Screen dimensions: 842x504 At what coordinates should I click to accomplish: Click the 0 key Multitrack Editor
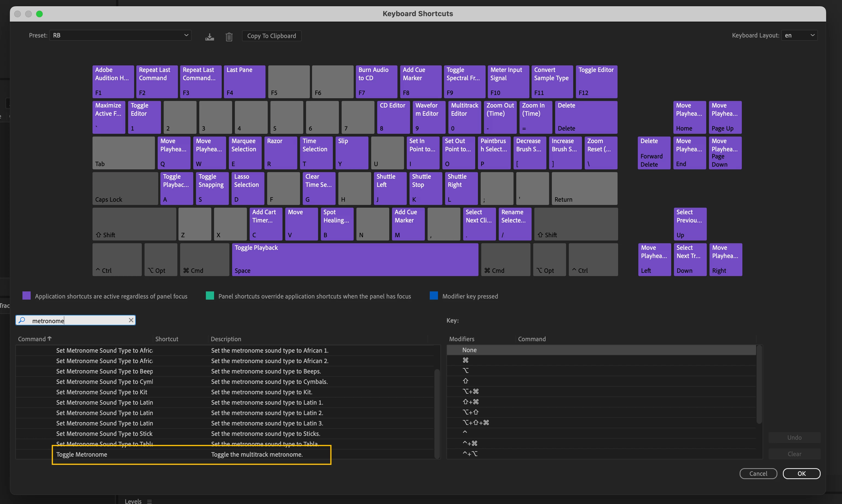tap(465, 117)
